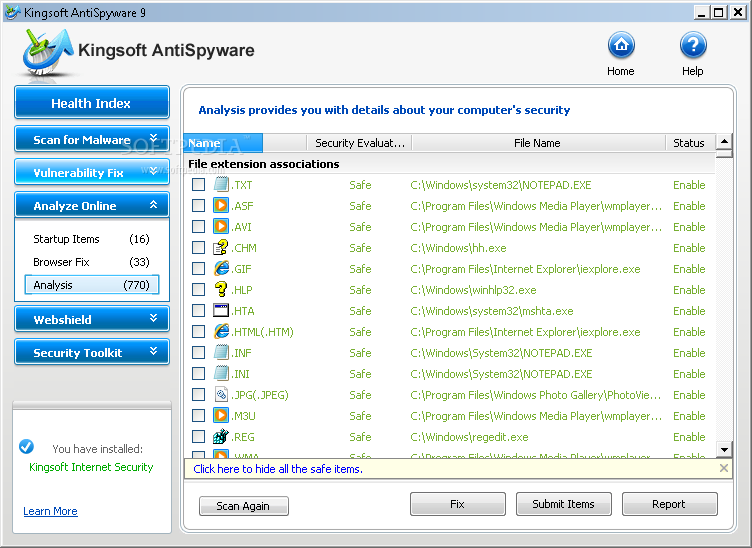This screenshot has width=752, height=548.
Task: Click the notepad icon beside .INI
Action: [x=221, y=373]
